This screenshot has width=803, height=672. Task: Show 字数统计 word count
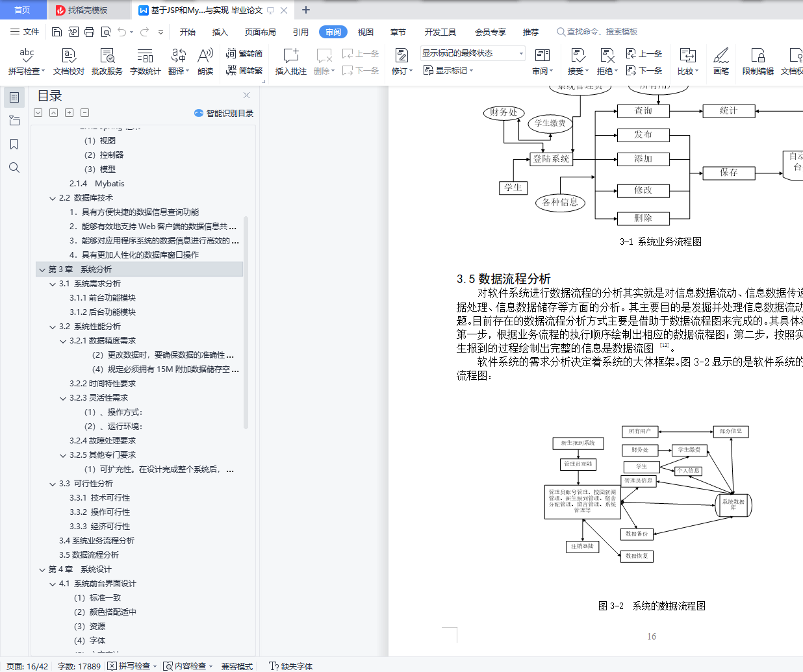tap(145, 62)
